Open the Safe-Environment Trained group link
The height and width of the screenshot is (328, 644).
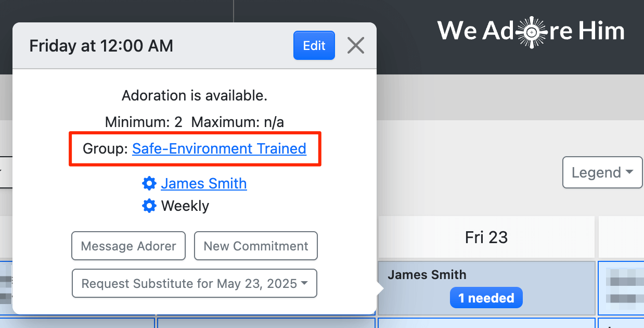click(219, 149)
